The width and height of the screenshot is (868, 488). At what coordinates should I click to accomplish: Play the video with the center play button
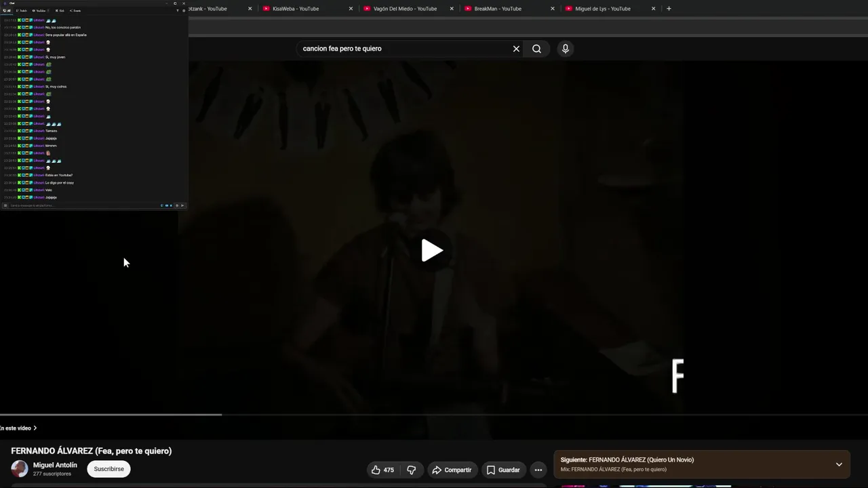click(432, 251)
